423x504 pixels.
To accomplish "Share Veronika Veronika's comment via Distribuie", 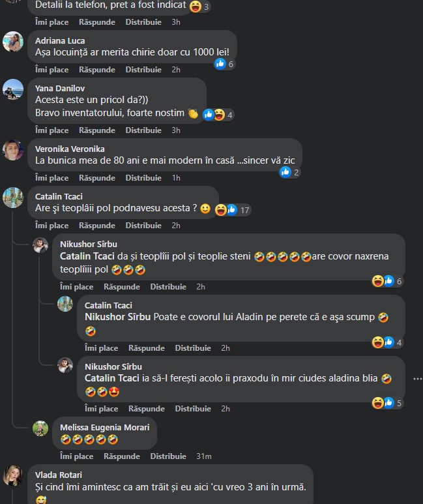I will [143, 178].
